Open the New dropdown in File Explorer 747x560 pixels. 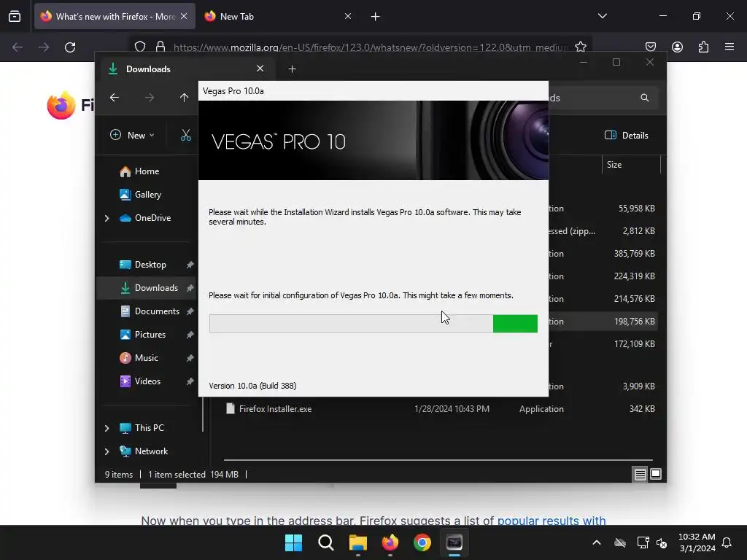[132, 135]
